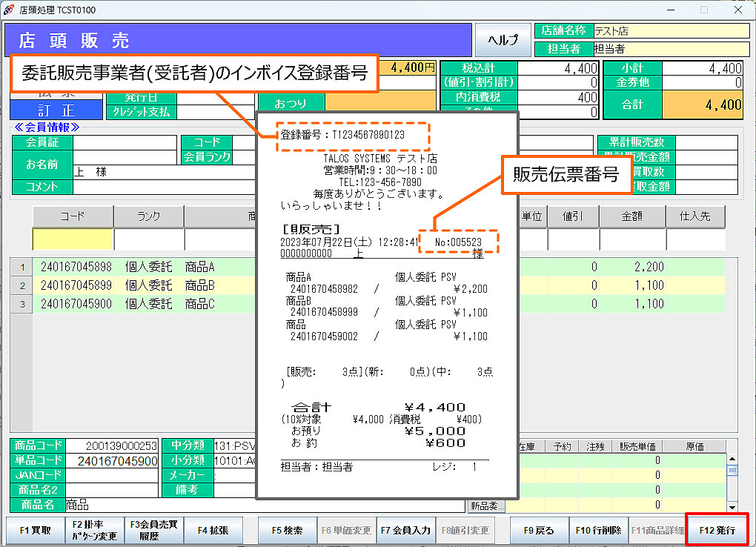Click the yellow コード input field
The image size is (756, 547).
pos(73,240)
